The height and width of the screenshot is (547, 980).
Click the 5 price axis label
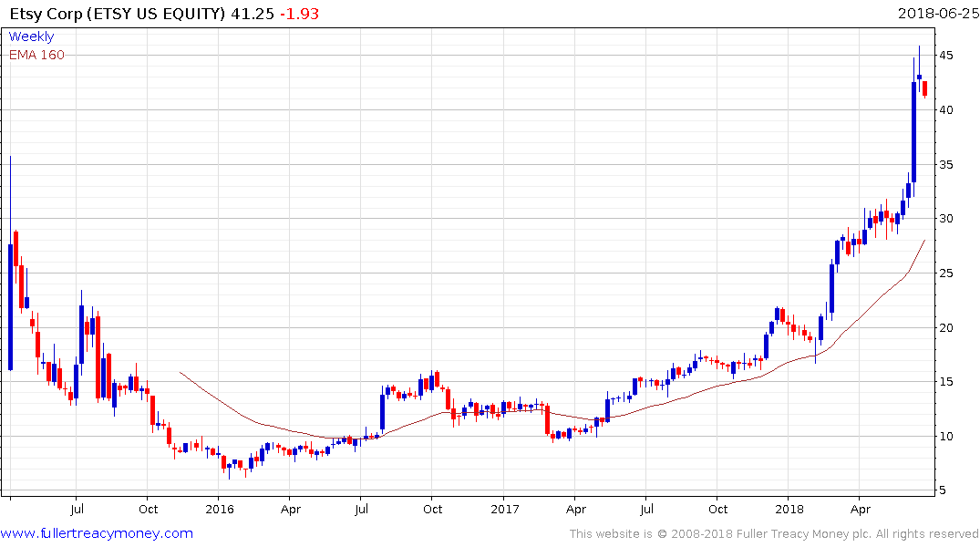(943, 490)
